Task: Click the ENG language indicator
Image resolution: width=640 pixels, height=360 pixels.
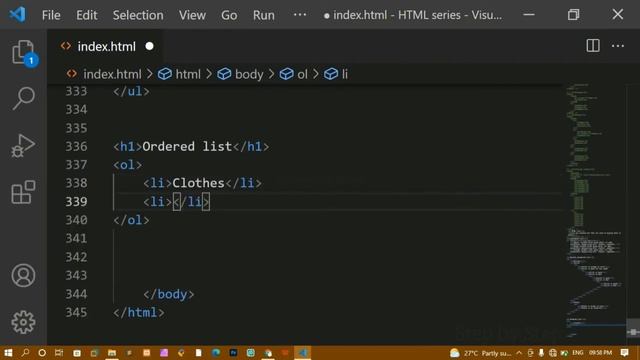Action: tap(578, 353)
